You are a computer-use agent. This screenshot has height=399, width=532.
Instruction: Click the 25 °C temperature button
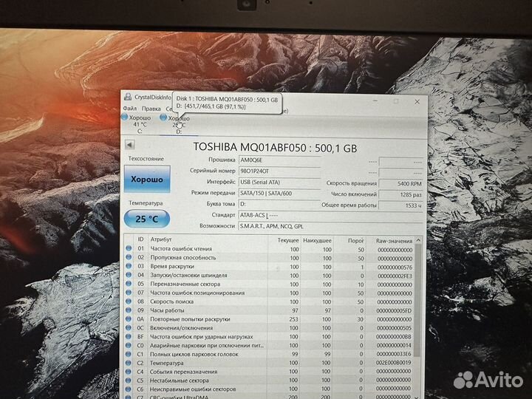[148, 219]
